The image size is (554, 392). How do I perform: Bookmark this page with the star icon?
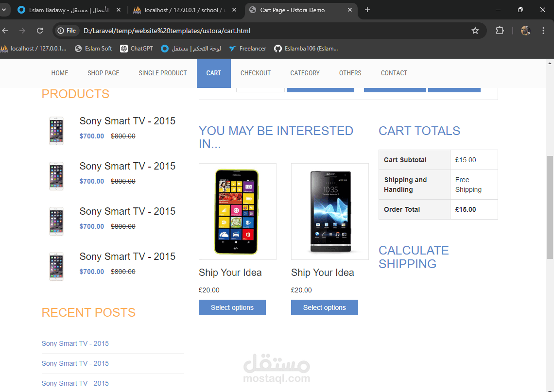pos(475,31)
